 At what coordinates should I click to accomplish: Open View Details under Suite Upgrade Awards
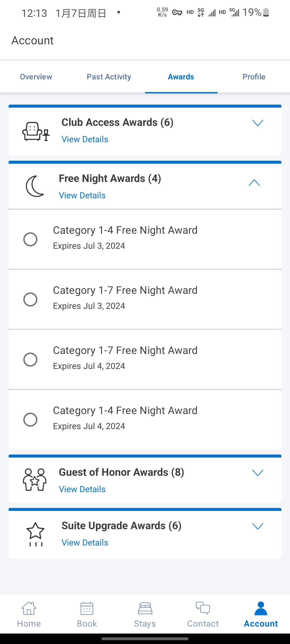[x=85, y=543]
